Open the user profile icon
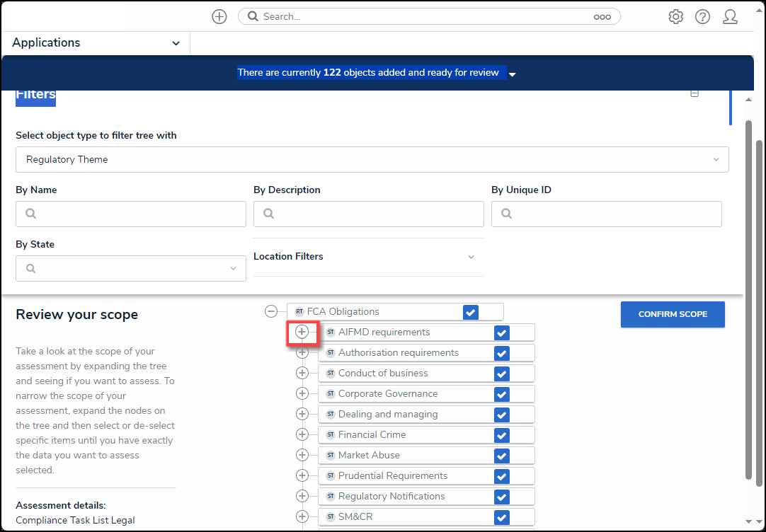 coord(730,16)
